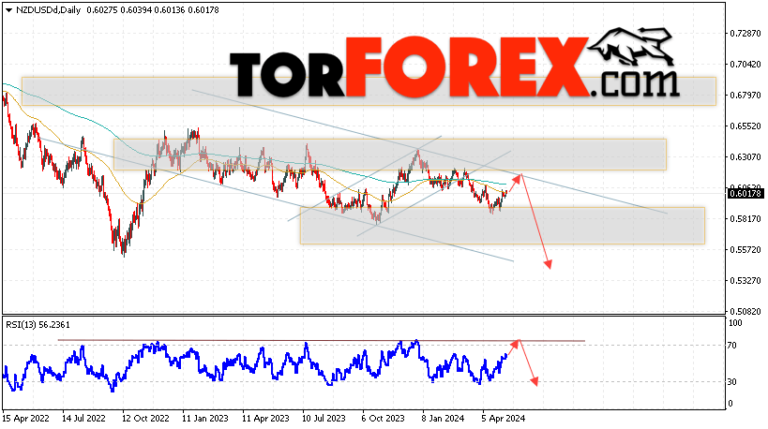The width and height of the screenshot is (768, 429).
Task: Select the 0.72870 price scale label
Action: click(x=745, y=33)
